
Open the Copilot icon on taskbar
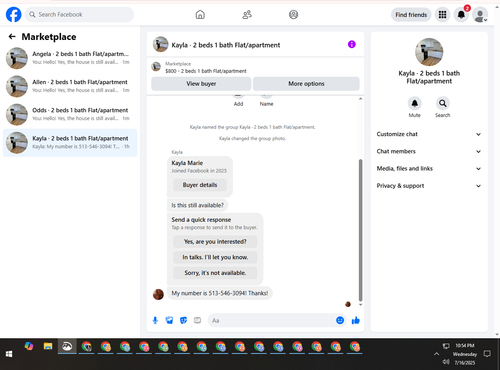pos(29,346)
